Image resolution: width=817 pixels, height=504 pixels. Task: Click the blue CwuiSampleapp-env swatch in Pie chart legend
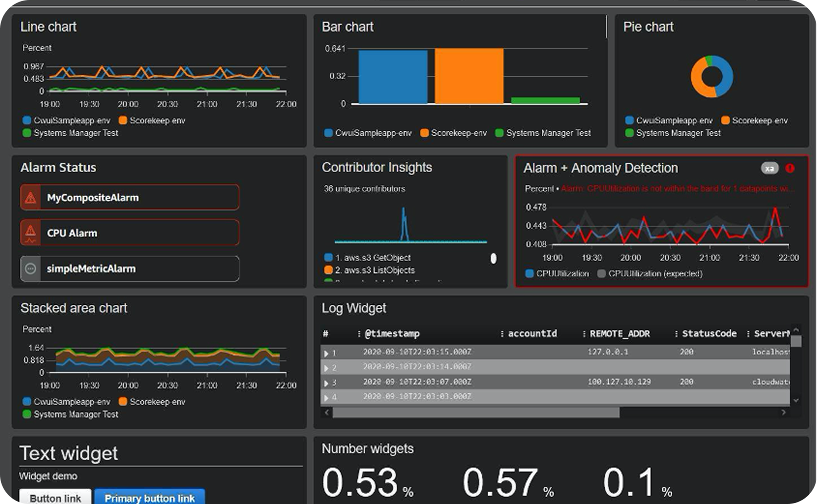(x=629, y=120)
